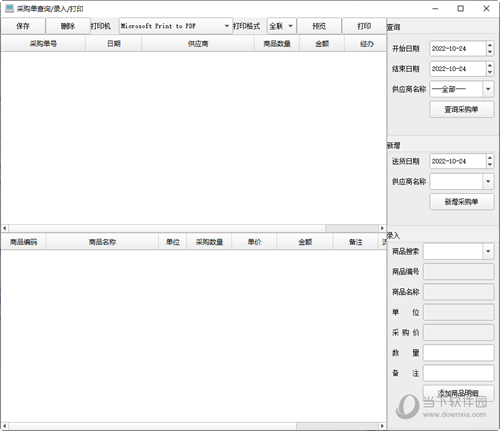
Task: Increase 送货日期 with up stepper arrow
Action: (x=490, y=158)
